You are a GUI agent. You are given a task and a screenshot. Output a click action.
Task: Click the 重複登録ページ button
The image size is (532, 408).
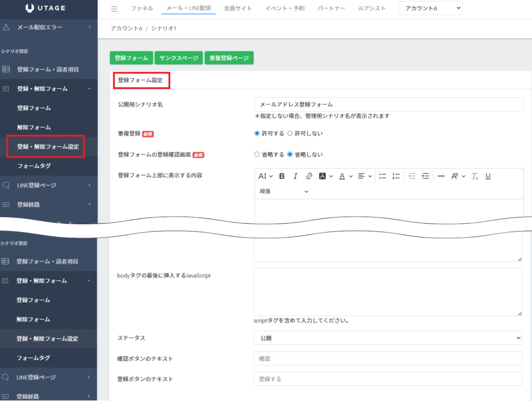tap(229, 58)
